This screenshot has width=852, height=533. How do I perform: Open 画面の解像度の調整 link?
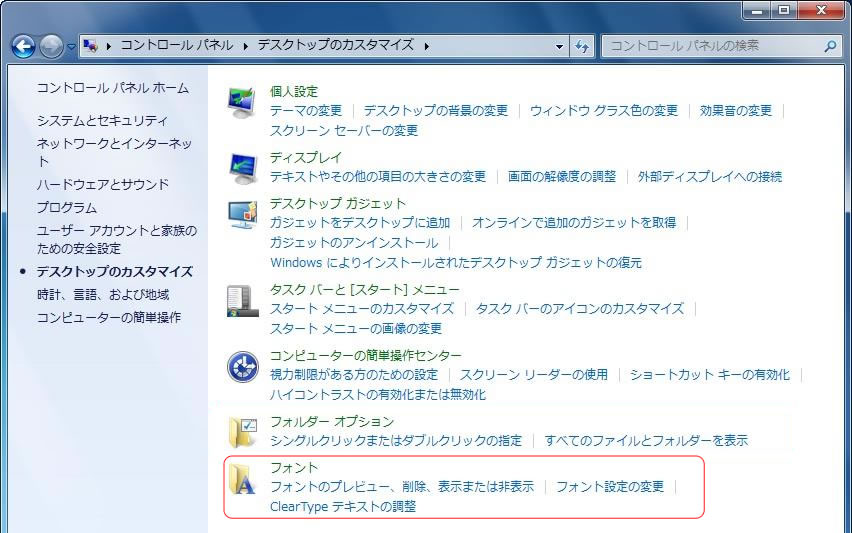[x=562, y=176]
